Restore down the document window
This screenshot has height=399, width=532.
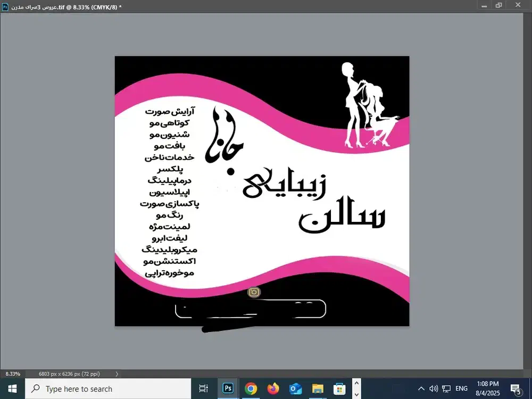click(x=498, y=5)
